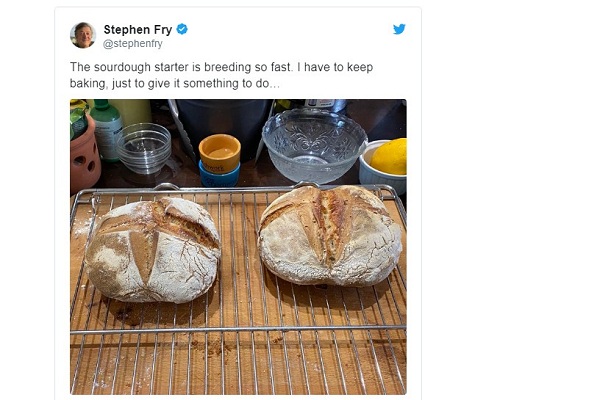Image resolution: width=600 pixels, height=400 pixels.
Task: Click the terracotta pot in the photo
Action: pos(84,155)
